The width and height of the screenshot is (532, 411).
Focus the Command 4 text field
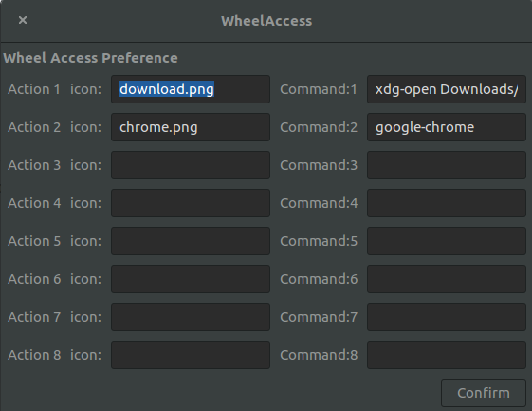[447, 203]
